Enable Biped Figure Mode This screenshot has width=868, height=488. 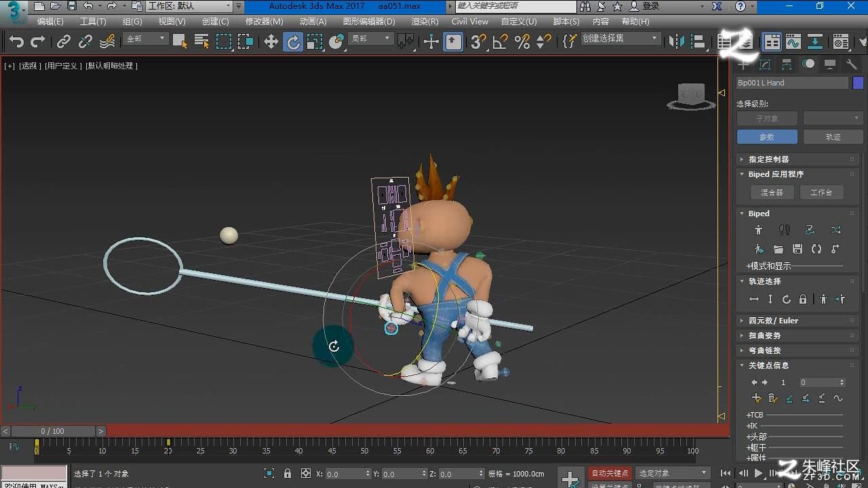click(x=759, y=230)
